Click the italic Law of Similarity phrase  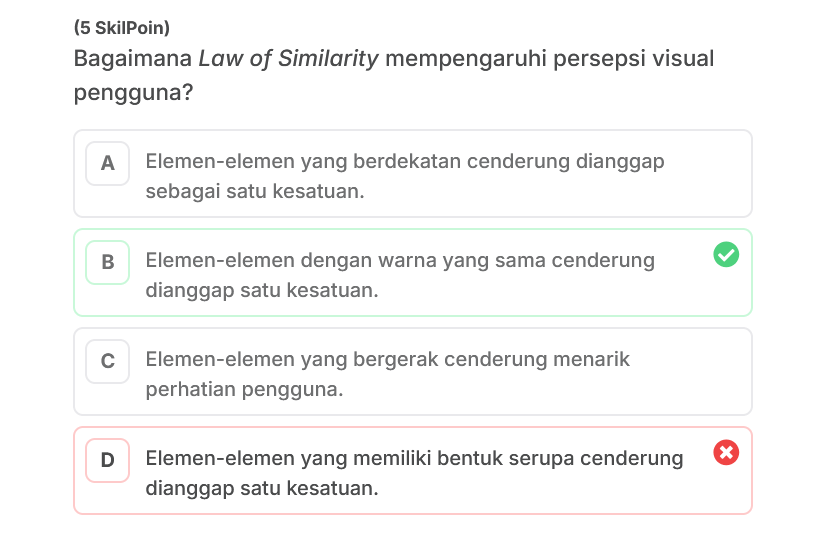pyautogui.click(x=288, y=59)
